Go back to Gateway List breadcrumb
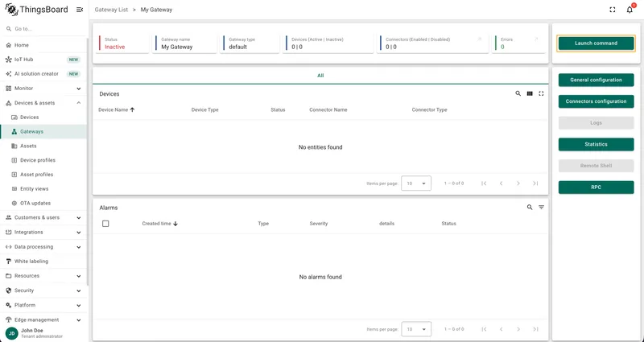Screen dimensions: 644x342 [x=111, y=10]
